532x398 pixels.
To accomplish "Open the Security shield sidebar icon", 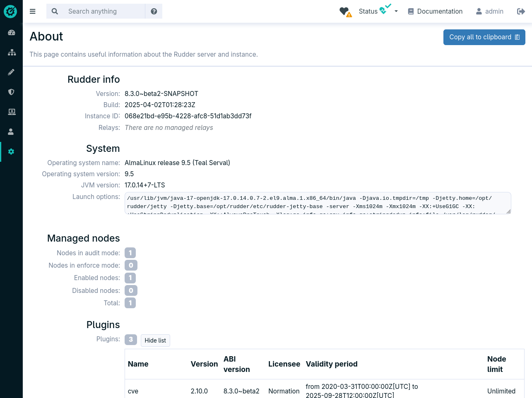I will tap(11, 92).
